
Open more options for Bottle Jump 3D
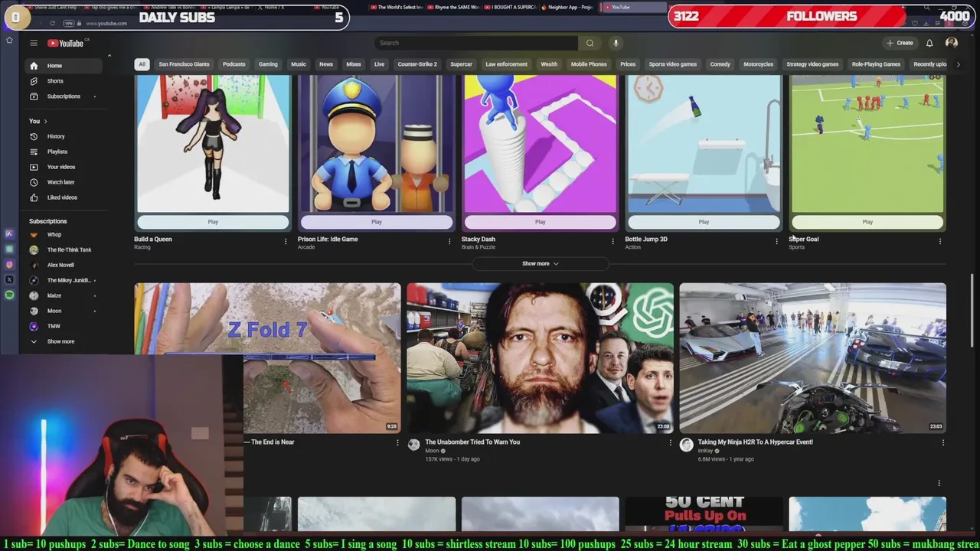coord(776,241)
